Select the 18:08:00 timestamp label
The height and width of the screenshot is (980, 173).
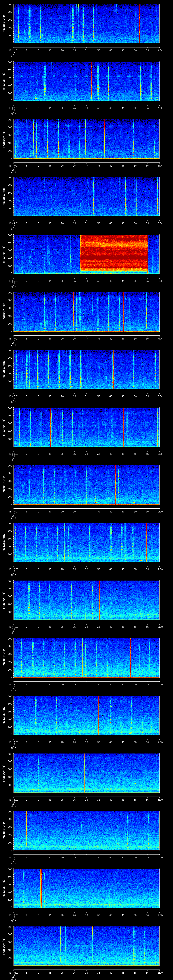click(13, 454)
